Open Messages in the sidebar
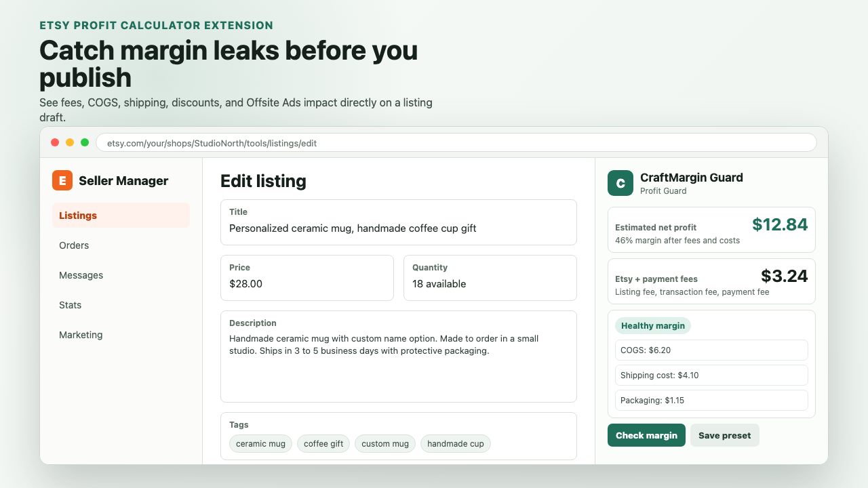 click(x=121, y=275)
